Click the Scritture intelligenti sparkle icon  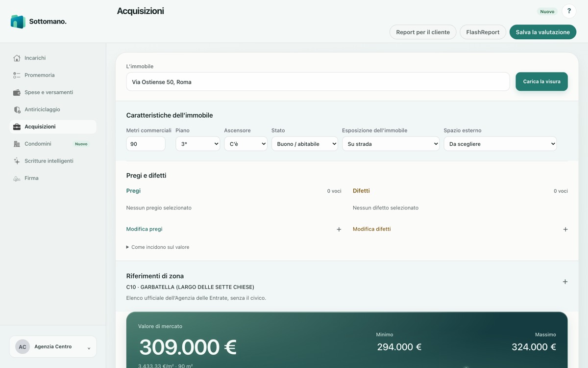point(17,161)
